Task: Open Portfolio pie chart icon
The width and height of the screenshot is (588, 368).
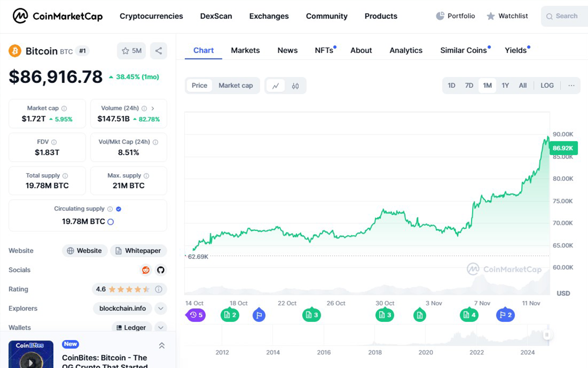Action: 440,16
